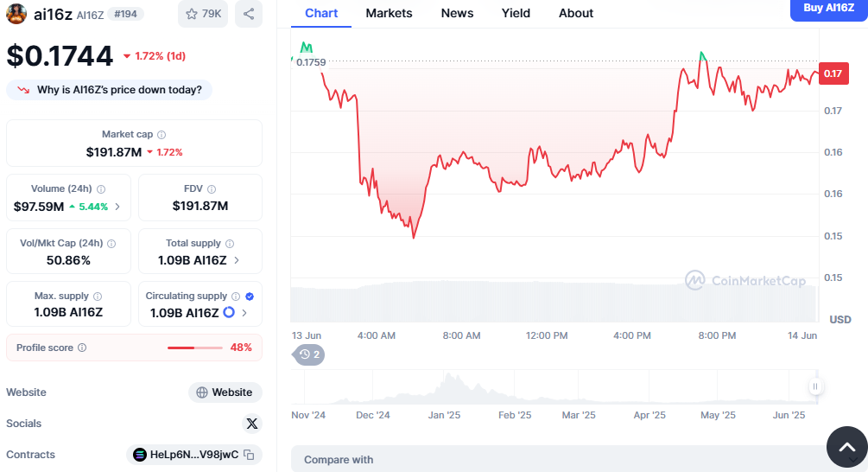The height and width of the screenshot is (472, 868).
Task: Click the range slider handle on the history chart
Action: (x=814, y=387)
